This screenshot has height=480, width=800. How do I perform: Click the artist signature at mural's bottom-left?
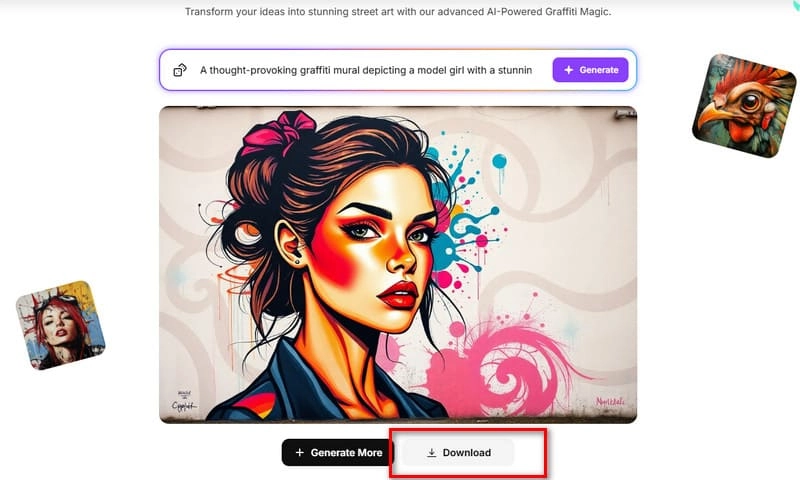[184, 401]
